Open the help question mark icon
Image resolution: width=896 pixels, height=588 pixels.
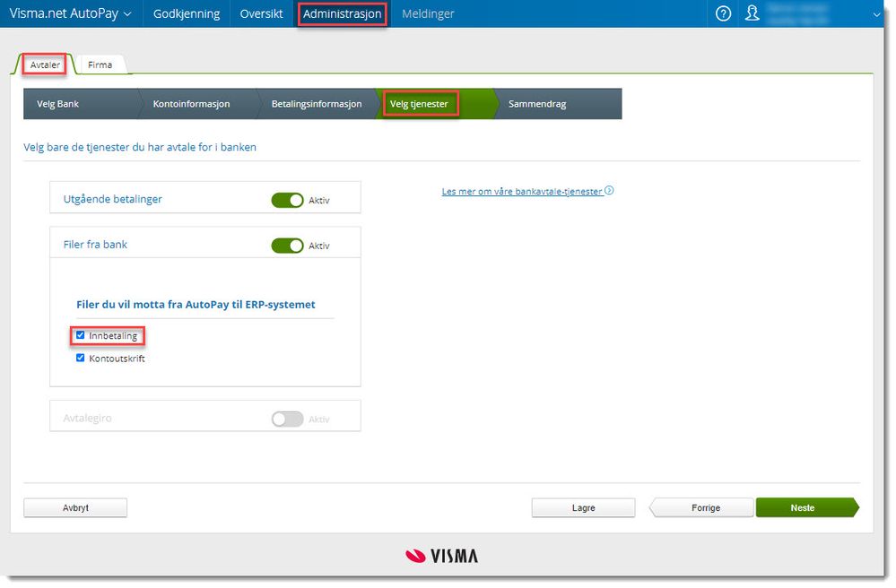click(x=723, y=13)
